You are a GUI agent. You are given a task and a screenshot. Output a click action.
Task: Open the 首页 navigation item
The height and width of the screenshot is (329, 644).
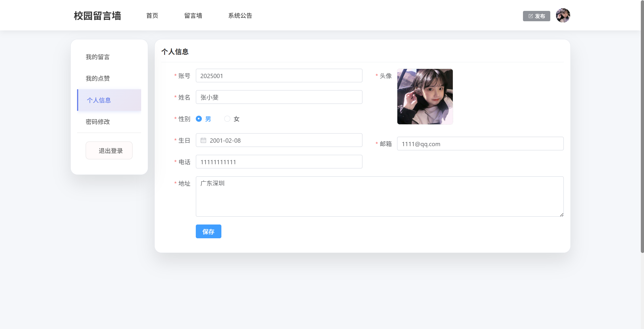pos(152,16)
